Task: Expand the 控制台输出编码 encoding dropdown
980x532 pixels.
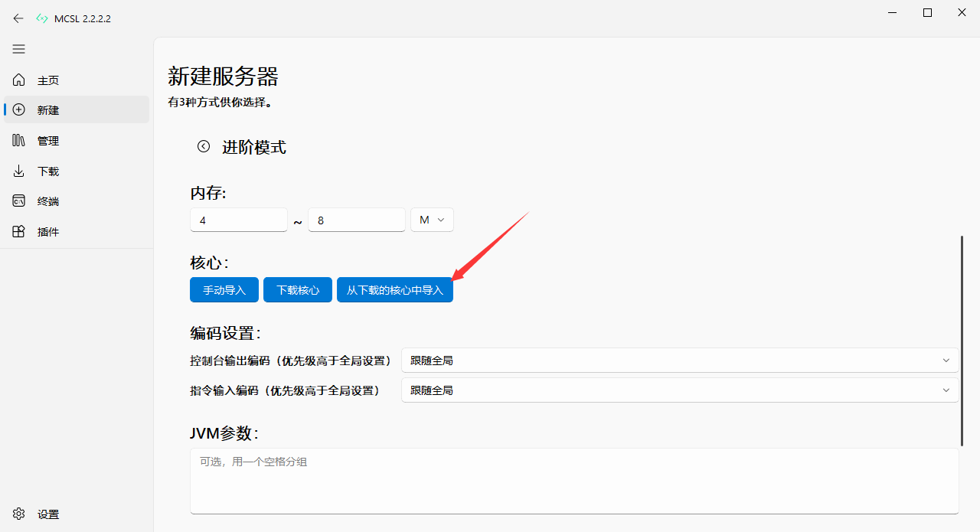Action: [679, 360]
